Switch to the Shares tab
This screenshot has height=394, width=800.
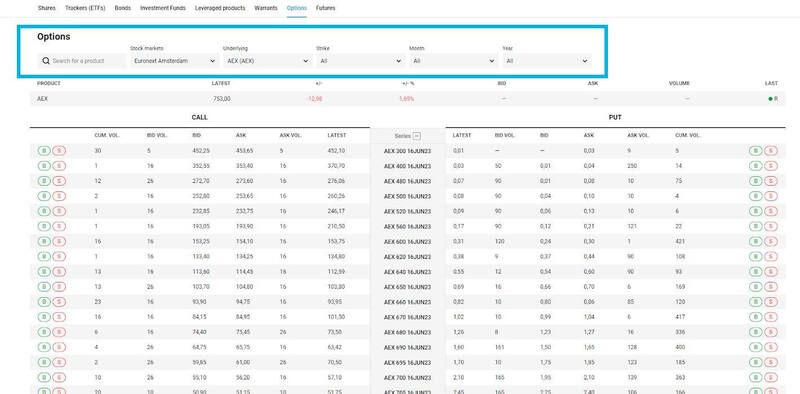tap(46, 8)
